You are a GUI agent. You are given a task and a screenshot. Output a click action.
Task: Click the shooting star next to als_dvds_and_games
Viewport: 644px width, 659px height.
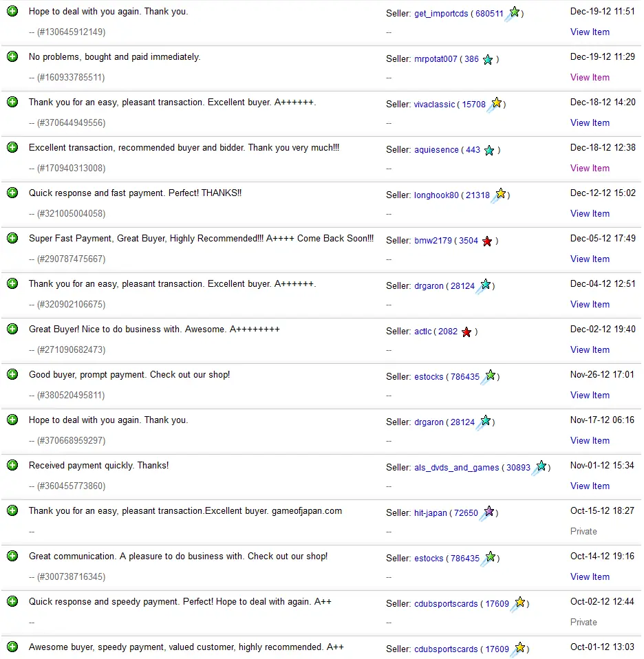[x=539, y=467]
